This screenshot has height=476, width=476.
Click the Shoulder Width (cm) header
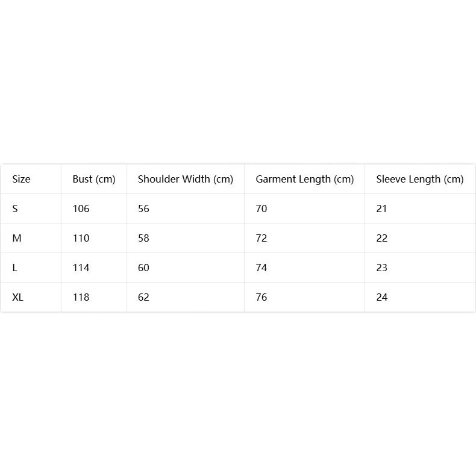click(x=186, y=179)
